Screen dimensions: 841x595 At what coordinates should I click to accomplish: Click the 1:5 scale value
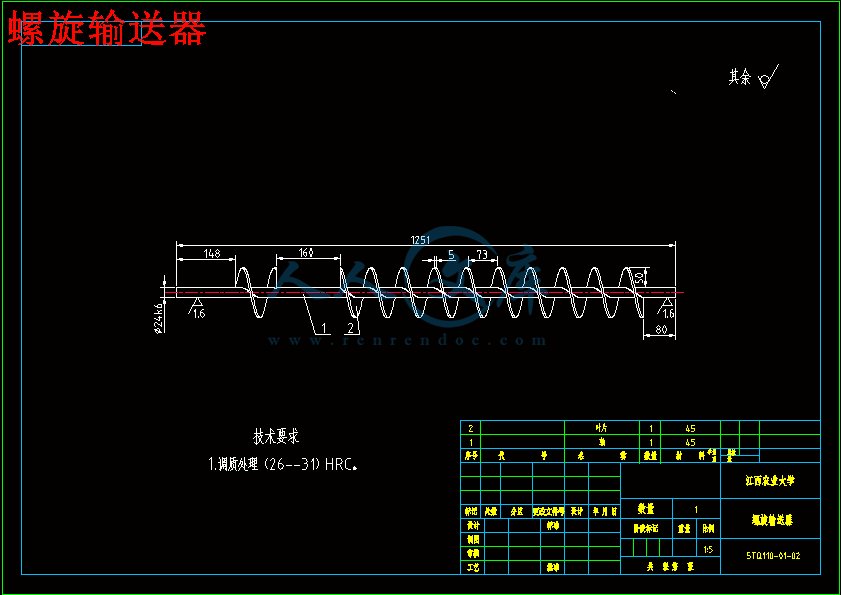tap(708, 549)
